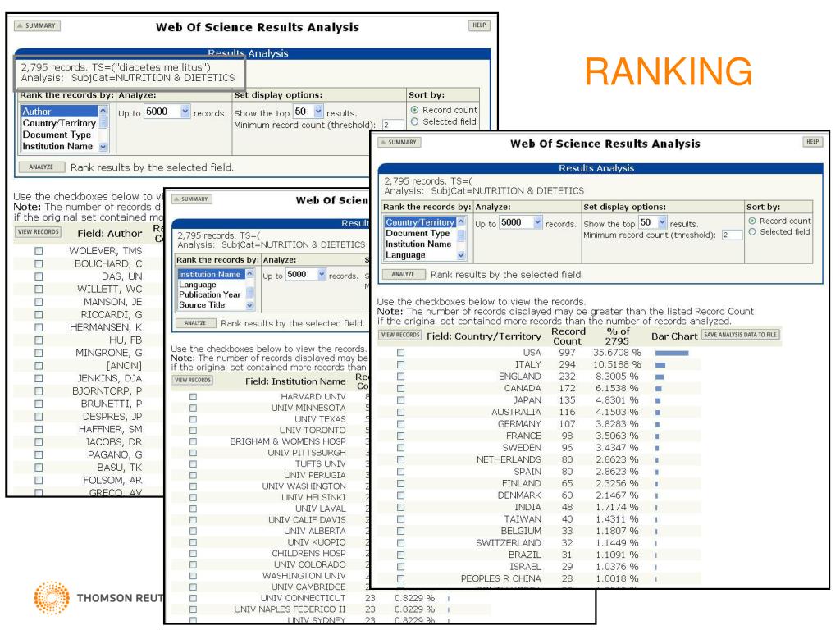
Task: Check the JAPAN checkbox
Action: point(400,400)
